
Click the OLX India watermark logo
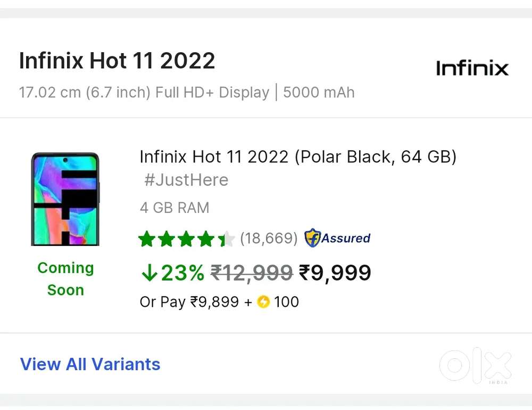pyautogui.click(x=475, y=366)
